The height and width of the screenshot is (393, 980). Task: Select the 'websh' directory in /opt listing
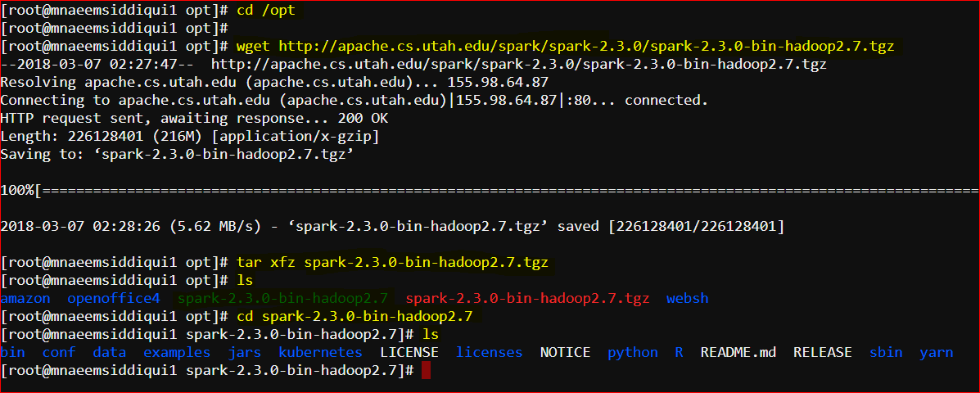pos(688,298)
